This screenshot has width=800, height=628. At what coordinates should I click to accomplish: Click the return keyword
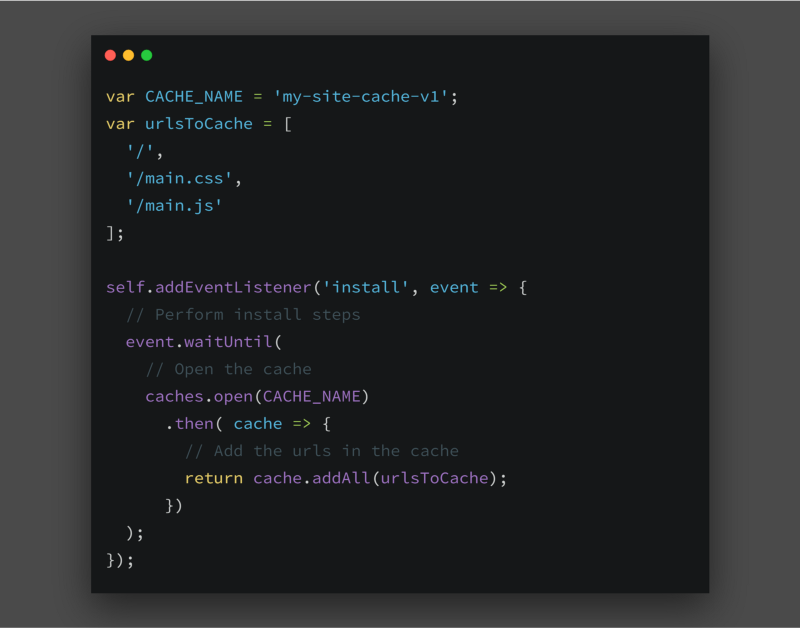pos(214,479)
